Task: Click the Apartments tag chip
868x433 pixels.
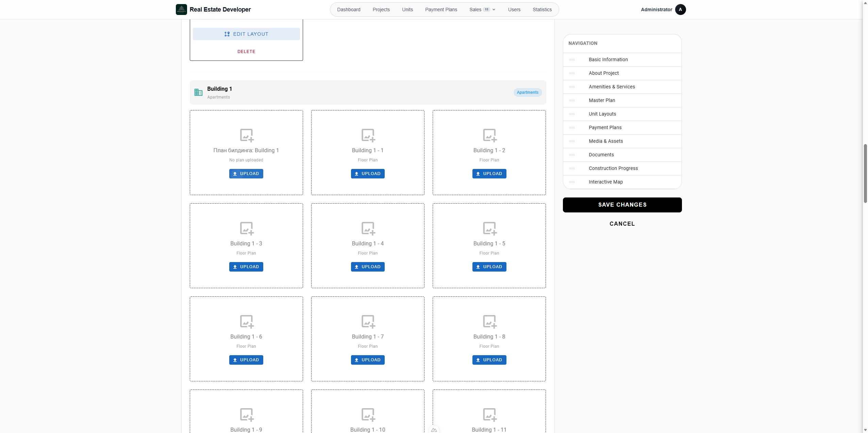Action: 528,92
